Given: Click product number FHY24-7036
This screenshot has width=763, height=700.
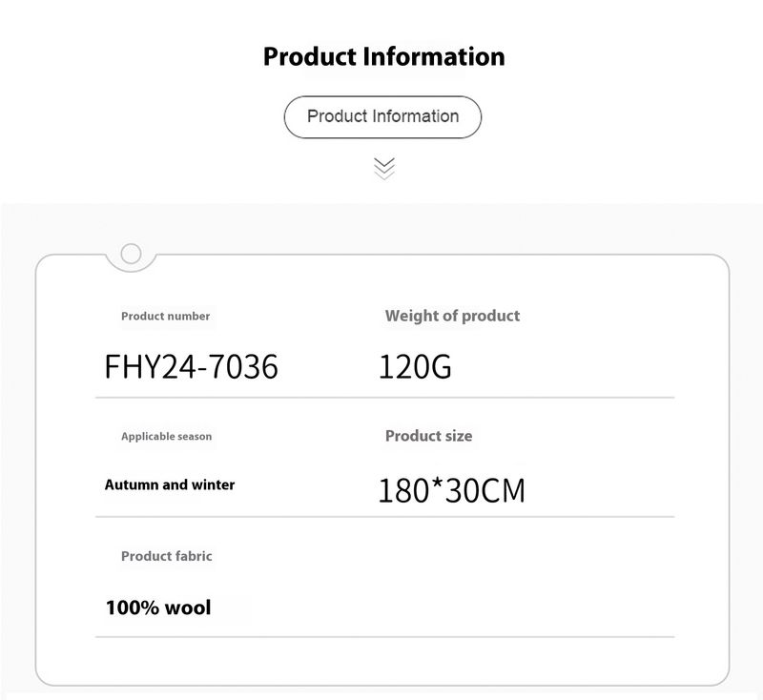Looking at the screenshot, I should [191, 366].
